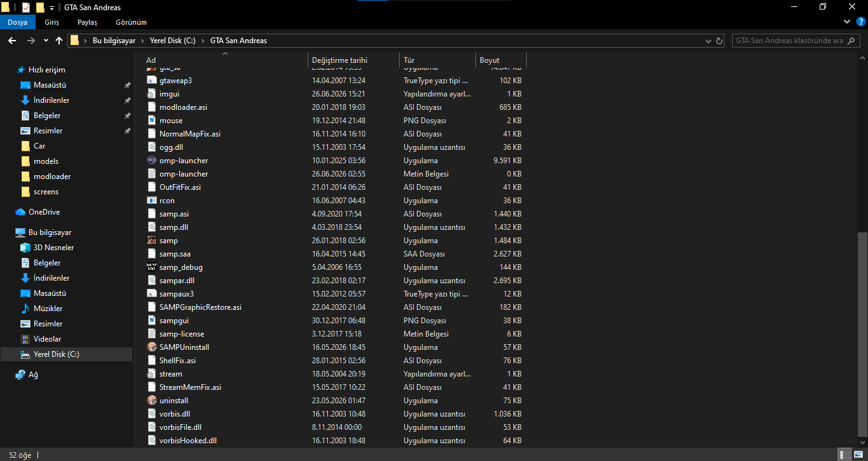Click the rcon application icon
Screen dimensions: 868x461
point(152,201)
